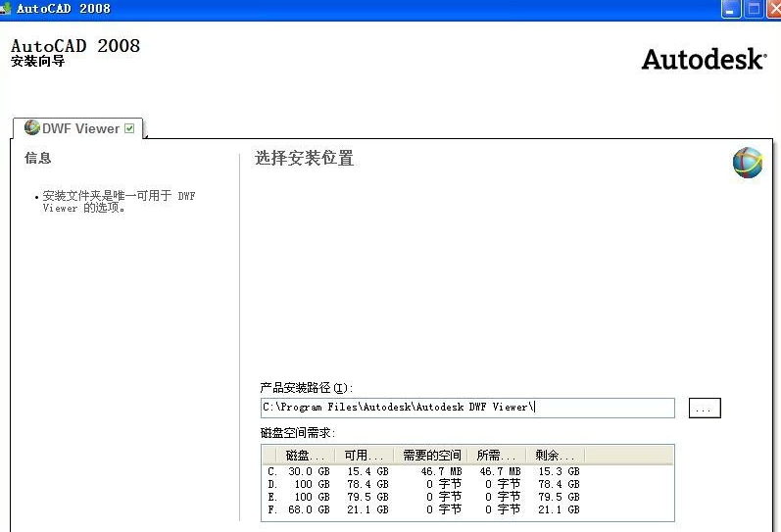This screenshot has height=532, width=781.
Task: Click the 15.3 GB remaining cell
Action: [x=559, y=471]
